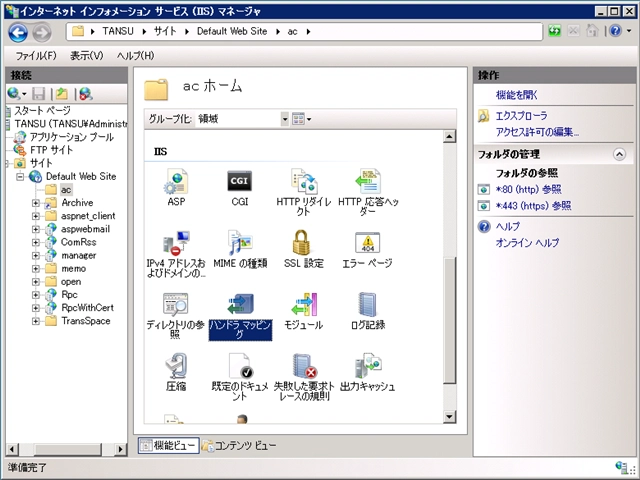Open the 圧縮 compression icon

coord(176,366)
